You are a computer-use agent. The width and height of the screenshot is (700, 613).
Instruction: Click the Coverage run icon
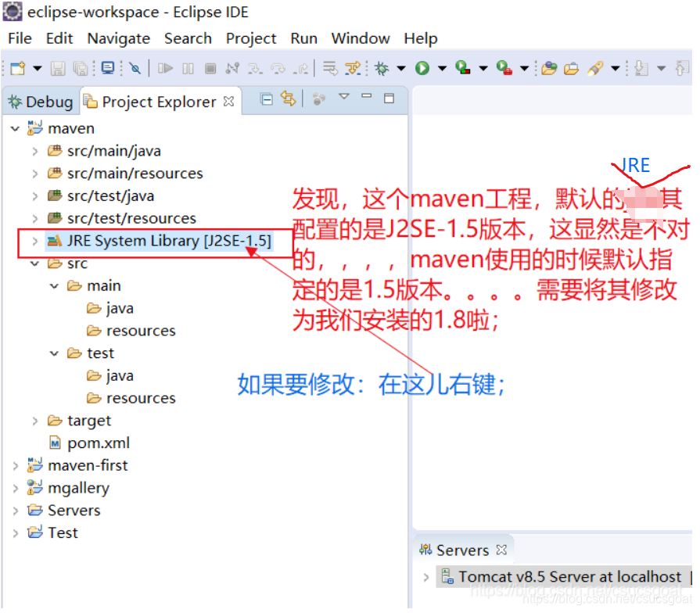(x=463, y=68)
